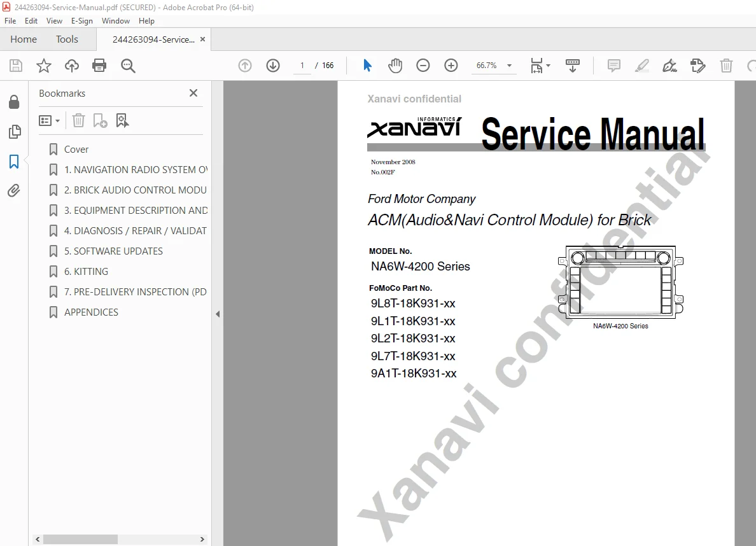Screen dimensions: 756x546
Task: Click bookmarks scrollbar left arrow
Action: pos(38,539)
